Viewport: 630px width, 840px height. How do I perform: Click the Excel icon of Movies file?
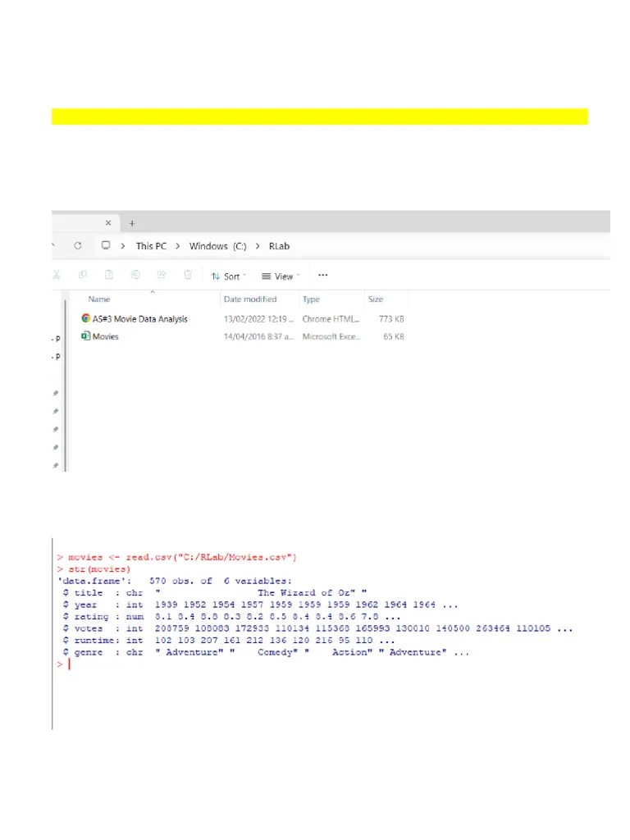(85, 336)
